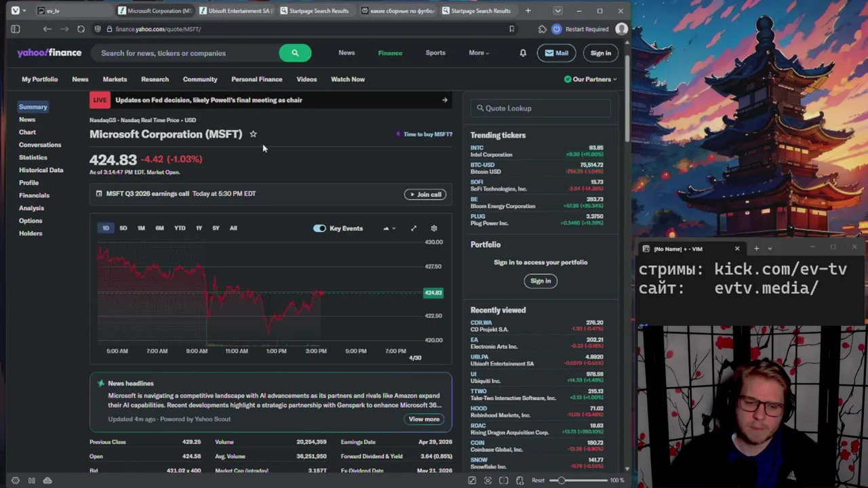Click the Mail button
The width and height of the screenshot is (868, 488).
557,53
